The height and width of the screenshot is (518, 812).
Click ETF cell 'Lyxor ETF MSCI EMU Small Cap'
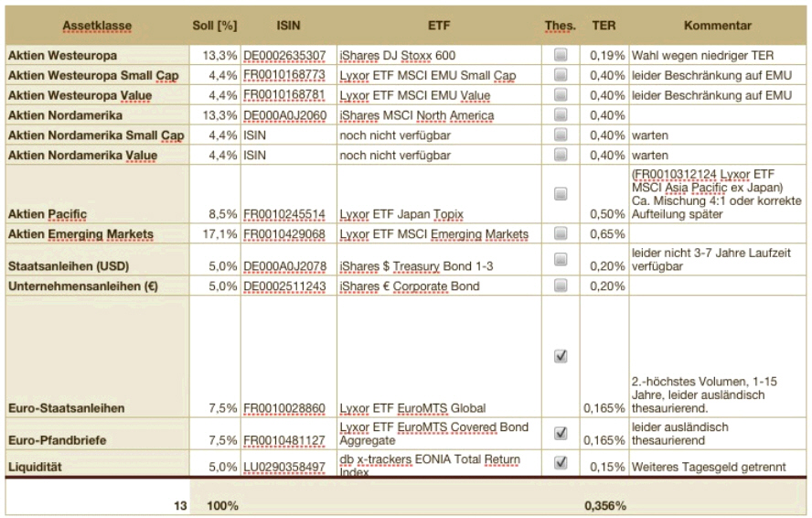coord(439,76)
